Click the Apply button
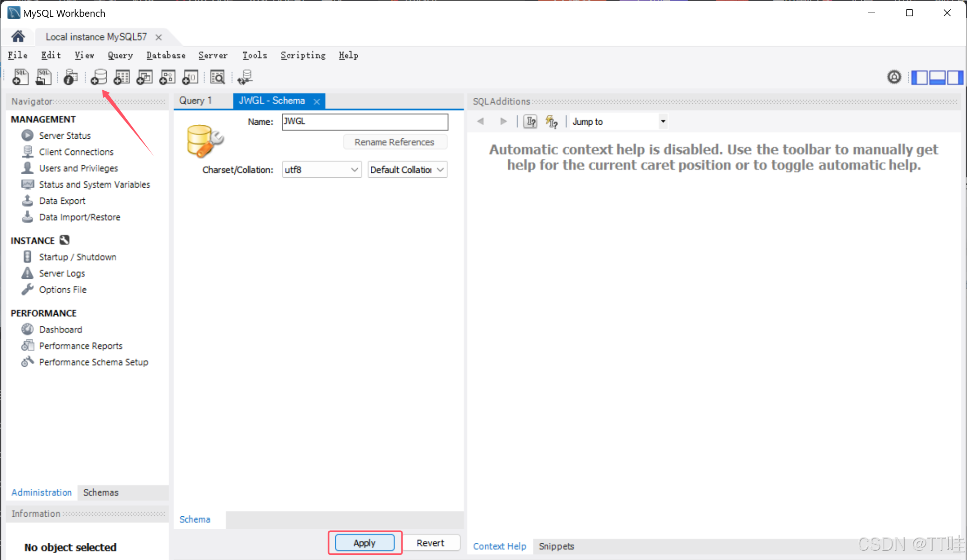 [364, 543]
